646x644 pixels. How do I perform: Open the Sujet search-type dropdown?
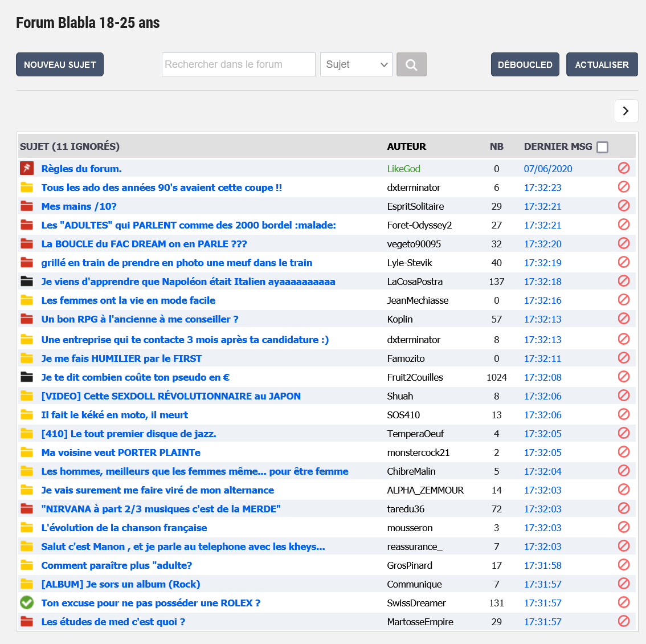(x=356, y=64)
